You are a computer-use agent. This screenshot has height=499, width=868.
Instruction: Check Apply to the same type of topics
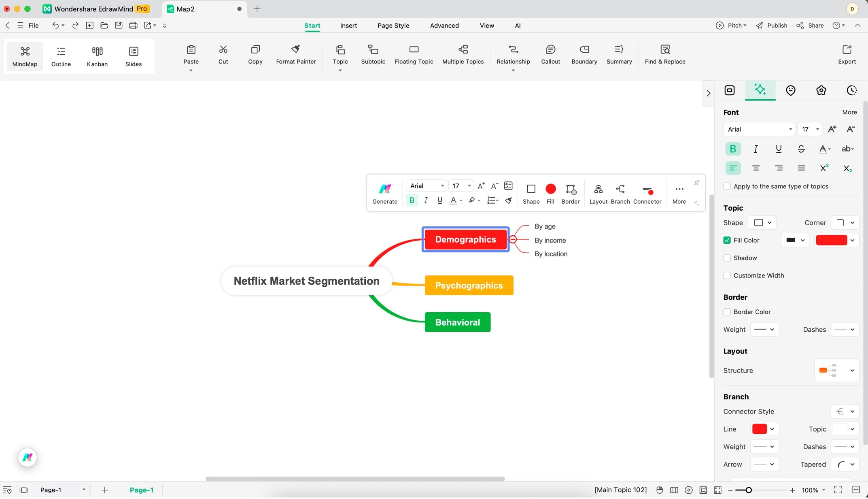pyautogui.click(x=727, y=186)
